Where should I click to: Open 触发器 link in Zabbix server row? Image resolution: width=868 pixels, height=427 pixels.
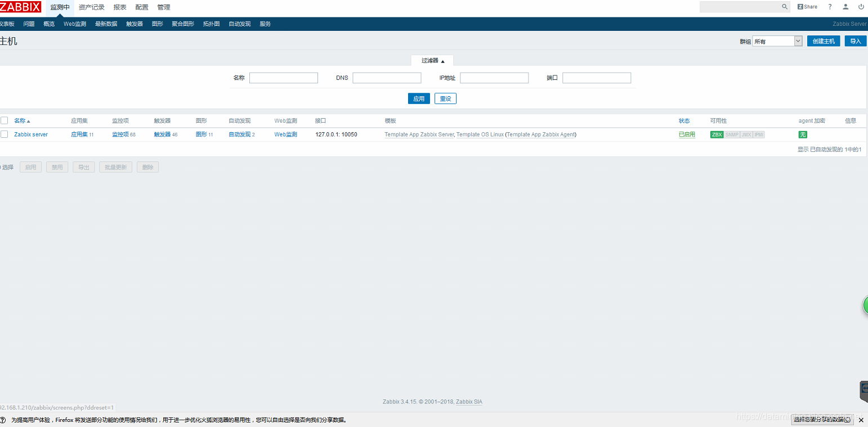click(x=162, y=134)
